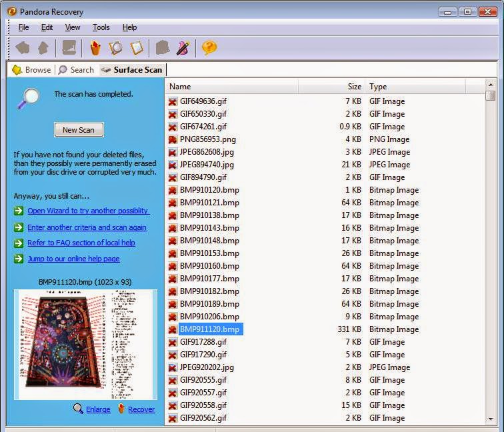Select file JPEG894740.jpg

coord(207,165)
